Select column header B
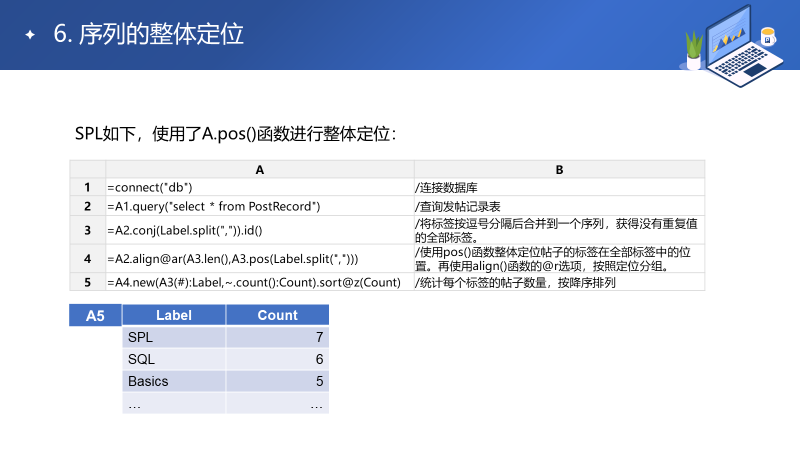The width and height of the screenshot is (800, 450). (559, 169)
